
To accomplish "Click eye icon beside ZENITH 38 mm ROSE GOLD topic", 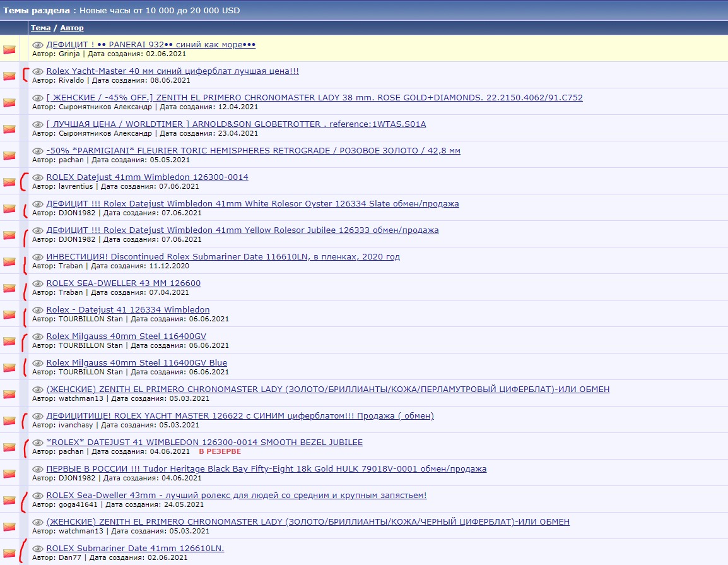I will coord(38,98).
